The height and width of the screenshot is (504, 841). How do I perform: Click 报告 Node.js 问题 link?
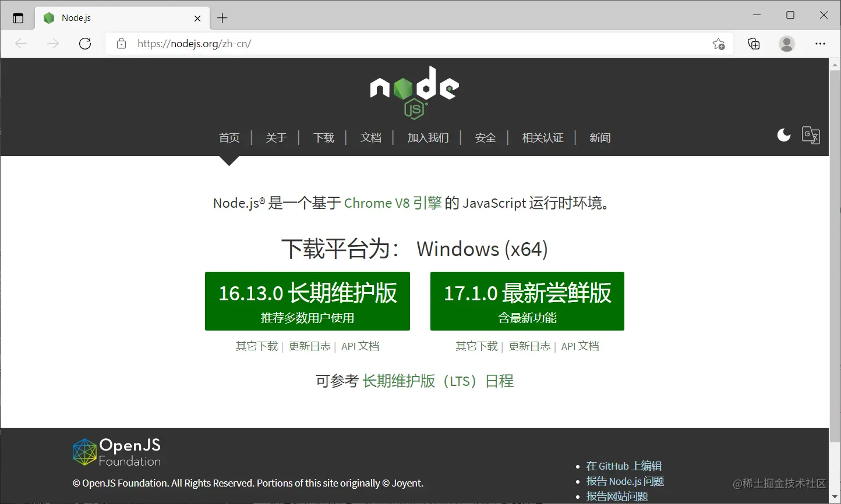(625, 481)
